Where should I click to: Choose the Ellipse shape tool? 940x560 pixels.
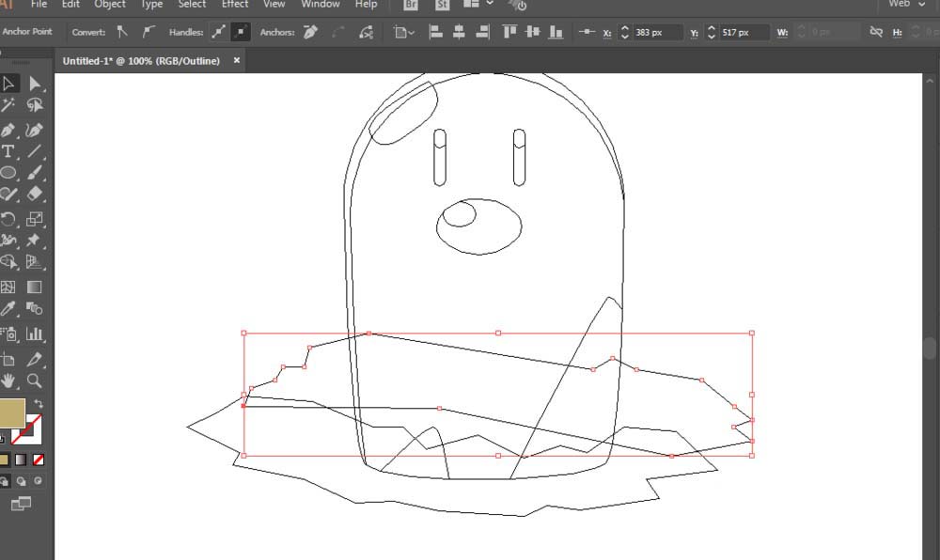click(x=8, y=173)
